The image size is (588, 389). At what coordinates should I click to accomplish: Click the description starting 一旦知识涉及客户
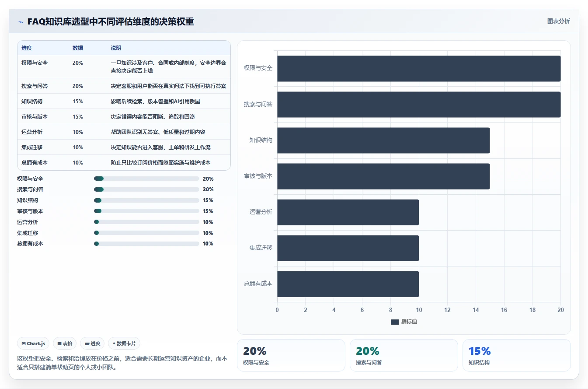click(168, 67)
